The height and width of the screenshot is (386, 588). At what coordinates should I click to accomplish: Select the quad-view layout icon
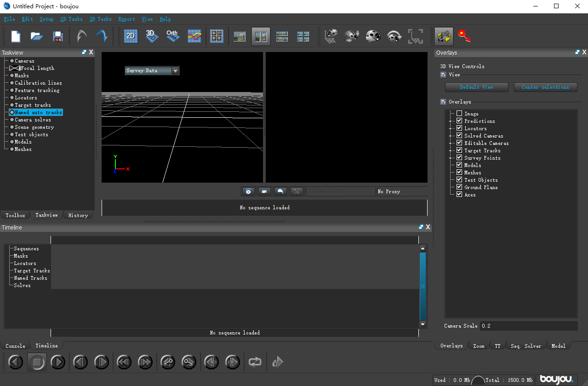303,36
